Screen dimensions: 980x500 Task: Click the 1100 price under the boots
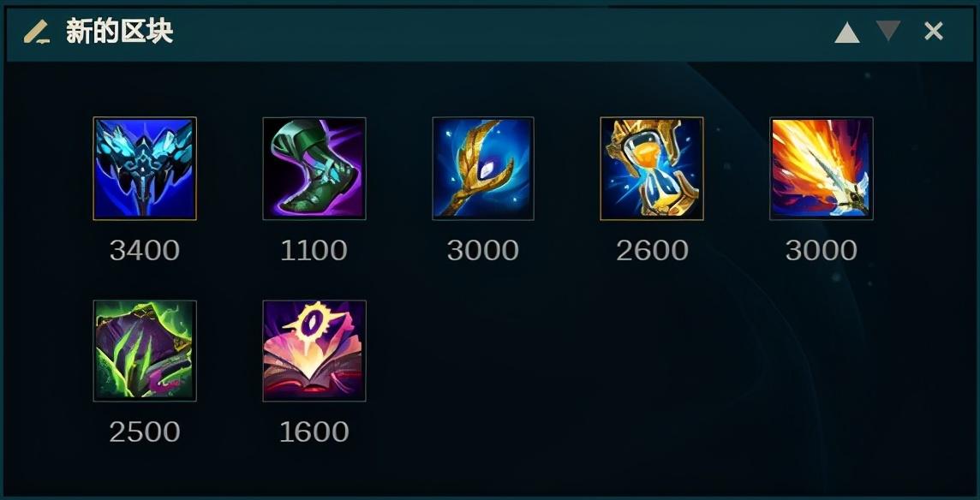tap(314, 251)
